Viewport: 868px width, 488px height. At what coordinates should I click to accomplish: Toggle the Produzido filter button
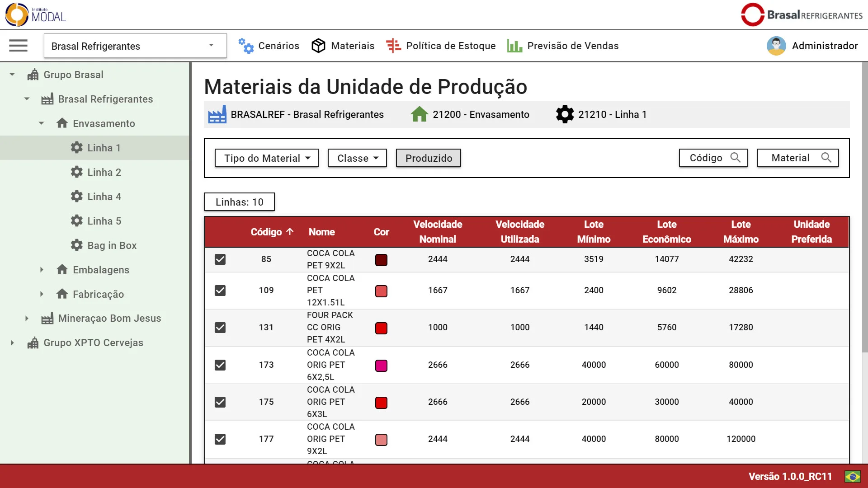[428, 158]
